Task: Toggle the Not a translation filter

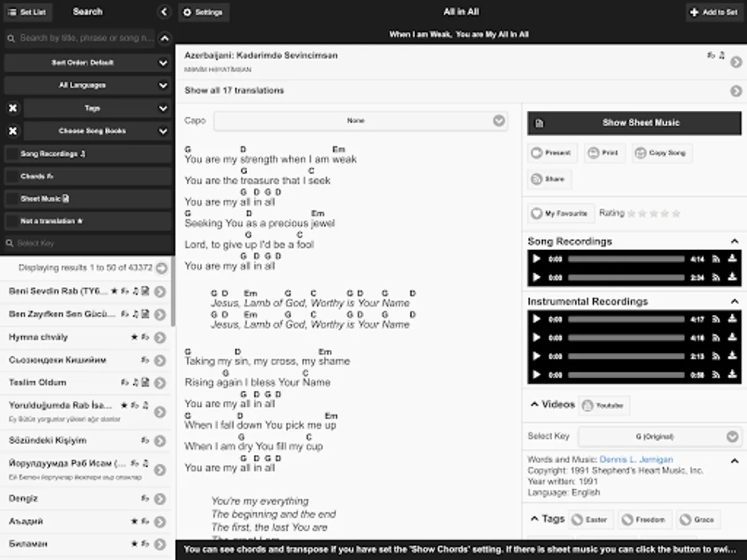Action: (x=87, y=222)
